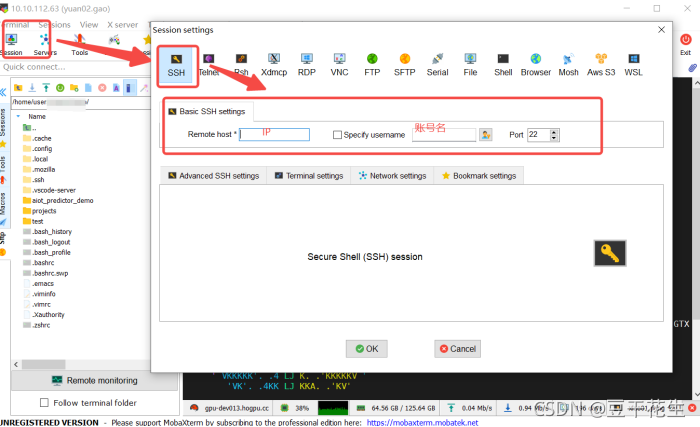
Task: Click the horizontal scrollbar in file panel
Action: pos(43,364)
